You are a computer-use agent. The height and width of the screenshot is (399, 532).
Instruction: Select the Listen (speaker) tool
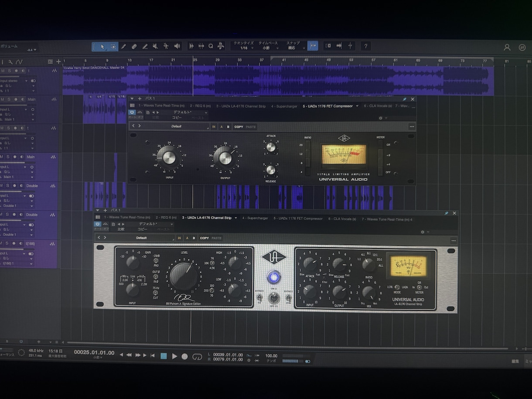[x=177, y=46]
